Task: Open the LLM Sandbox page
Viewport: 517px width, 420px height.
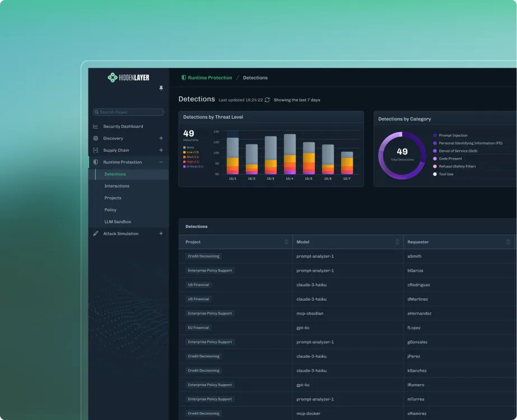Action: pyautogui.click(x=118, y=222)
